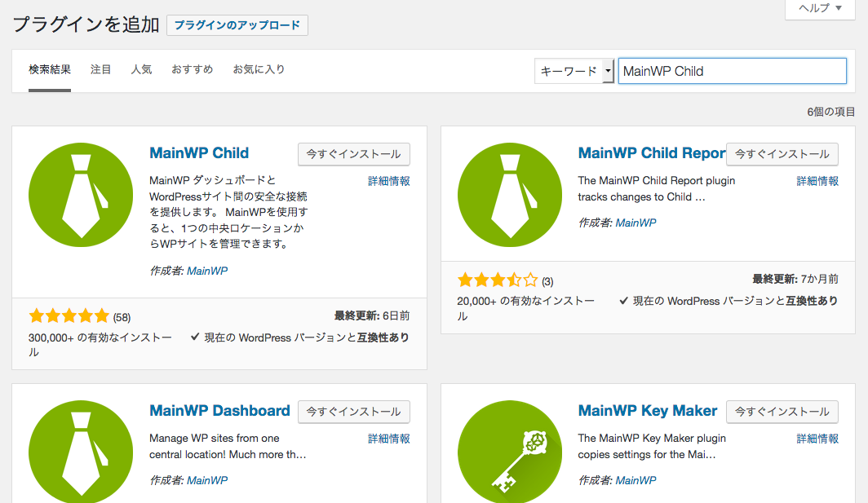Open the MainWP Dashboard title link
The width and height of the screenshot is (868, 503).
pos(219,411)
